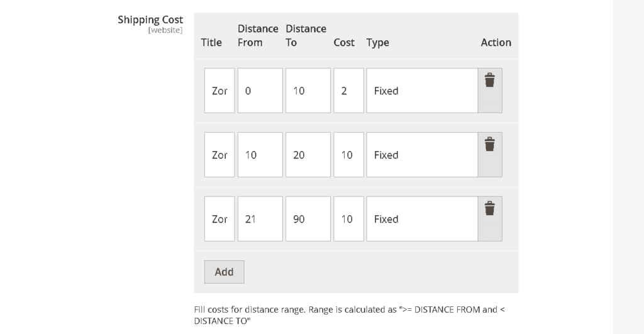Edit the Cost field showing 2
The width and height of the screenshot is (644, 334).
348,91
